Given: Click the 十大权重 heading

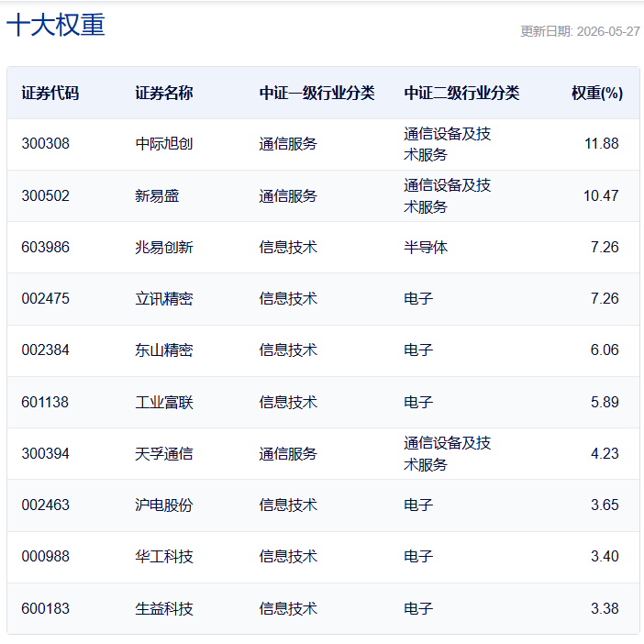Looking at the screenshot, I should [x=56, y=25].
